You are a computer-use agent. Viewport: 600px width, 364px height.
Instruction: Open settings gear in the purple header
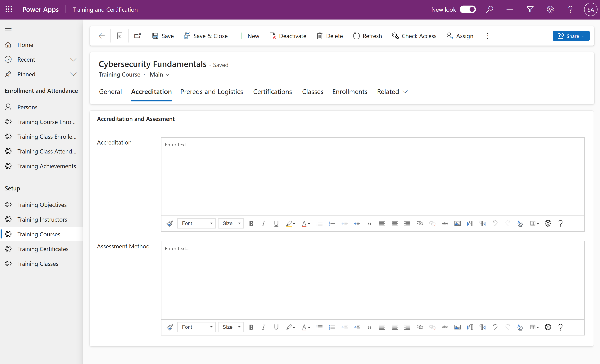tap(550, 10)
